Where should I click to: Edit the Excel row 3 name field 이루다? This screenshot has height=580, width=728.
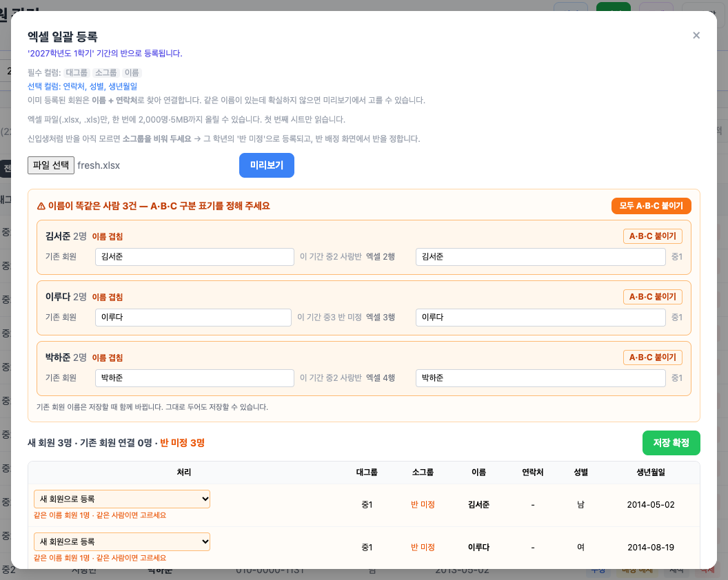tap(540, 318)
